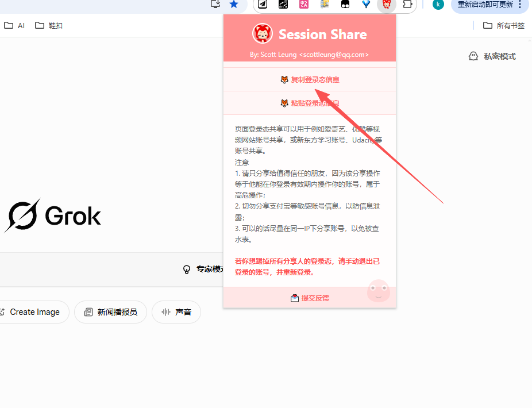Click 复制登录态信息 to copy session
The width and height of the screenshot is (532, 408).
pos(310,79)
